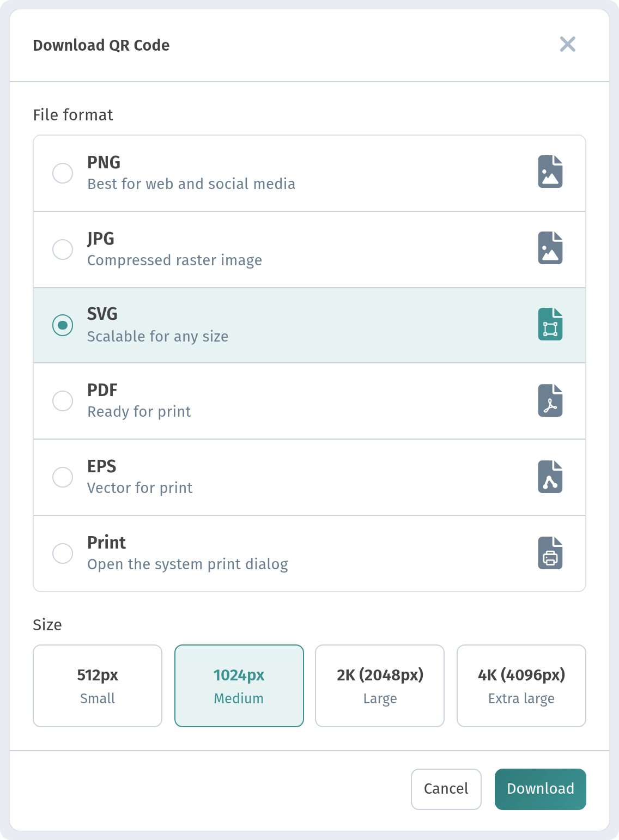
Task: Select the PNG radio button
Action: pyautogui.click(x=63, y=173)
